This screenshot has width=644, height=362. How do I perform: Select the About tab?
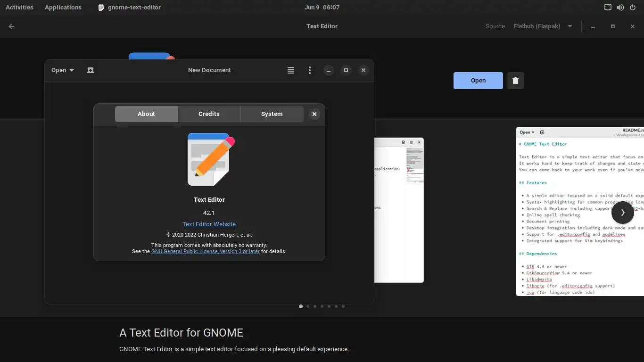146,114
